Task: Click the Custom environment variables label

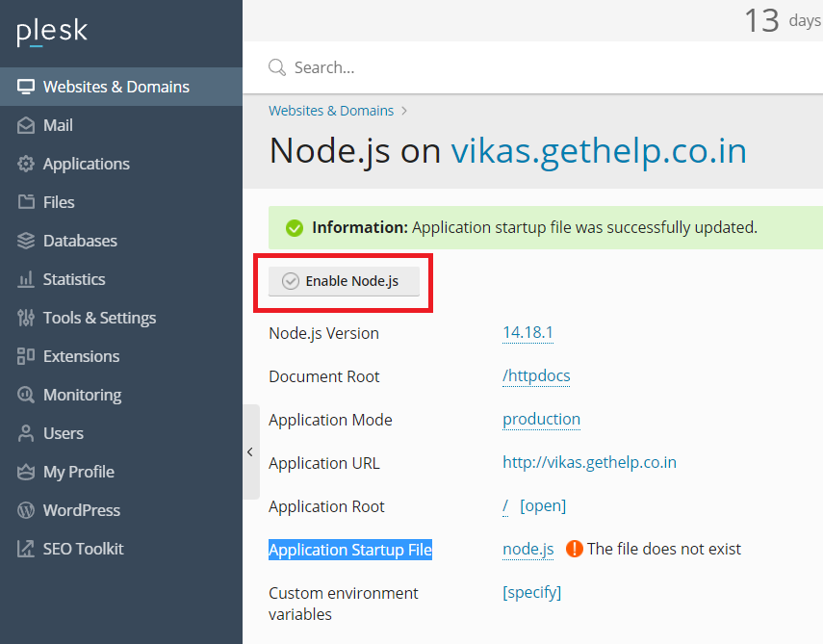Action: pos(344,604)
